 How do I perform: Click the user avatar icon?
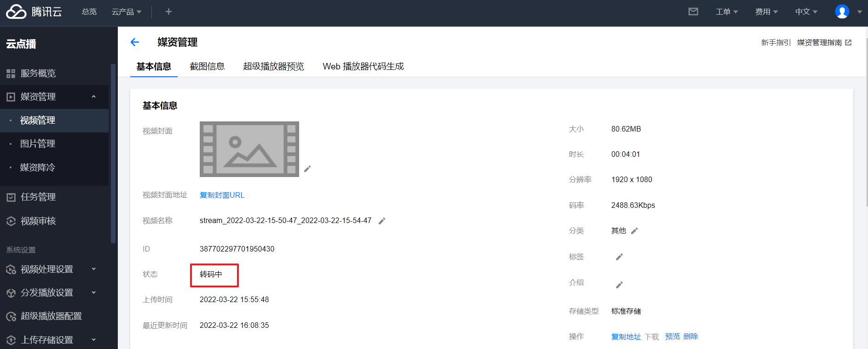[x=842, y=11]
